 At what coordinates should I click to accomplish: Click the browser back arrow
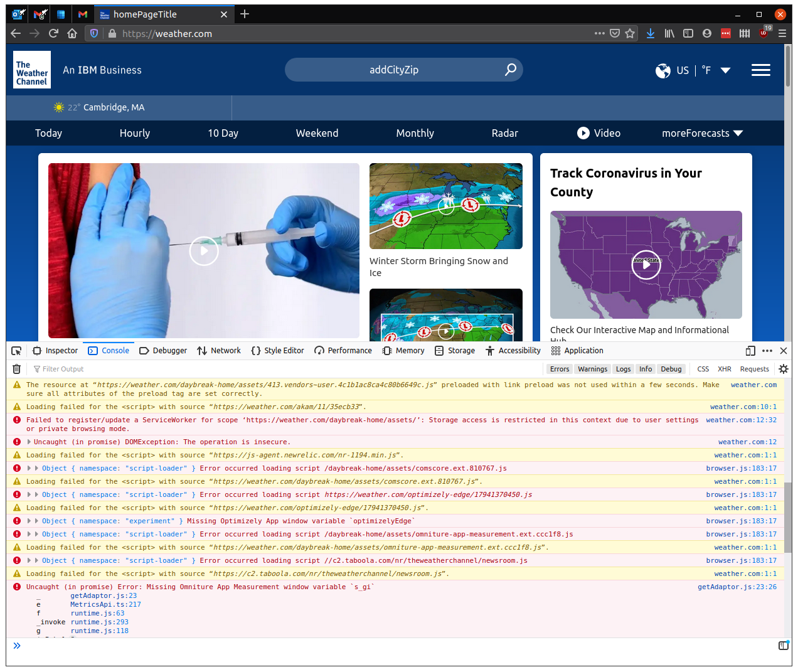tap(16, 33)
